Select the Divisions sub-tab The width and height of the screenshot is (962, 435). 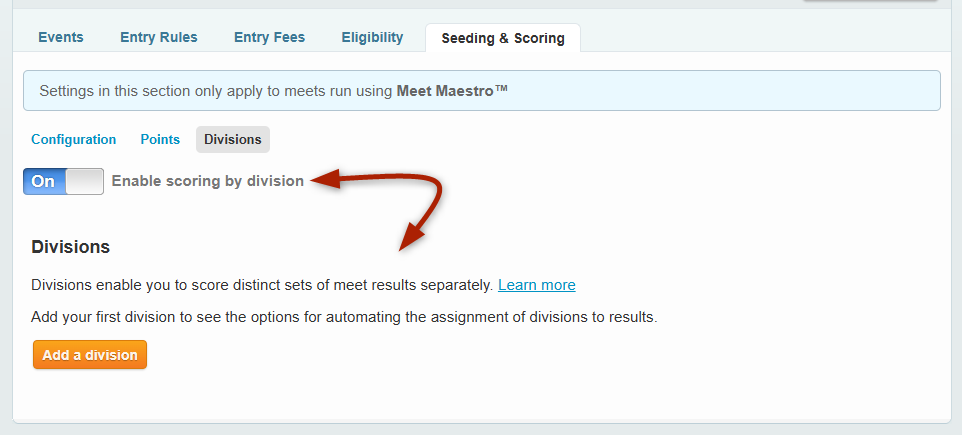(x=233, y=140)
